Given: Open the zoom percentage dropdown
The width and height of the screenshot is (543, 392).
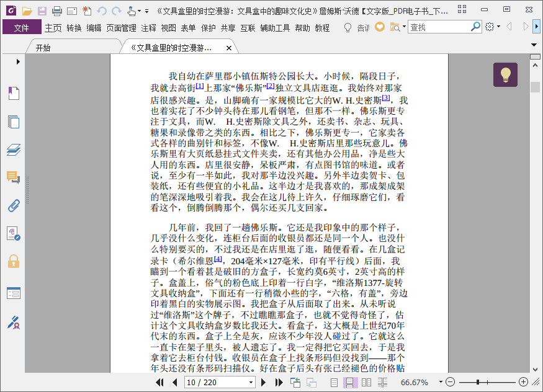Looking at the screenshot, I should [x=441, y=382].
